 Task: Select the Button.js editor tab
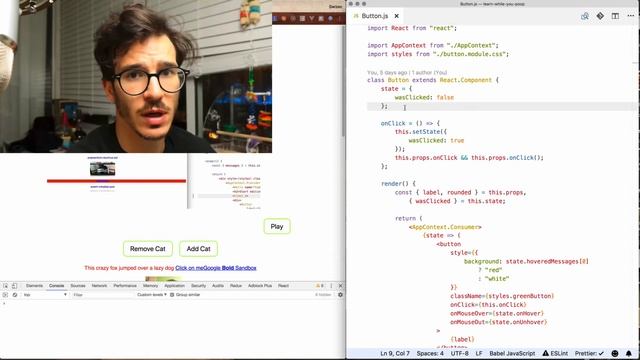click(x=374, y=16)
